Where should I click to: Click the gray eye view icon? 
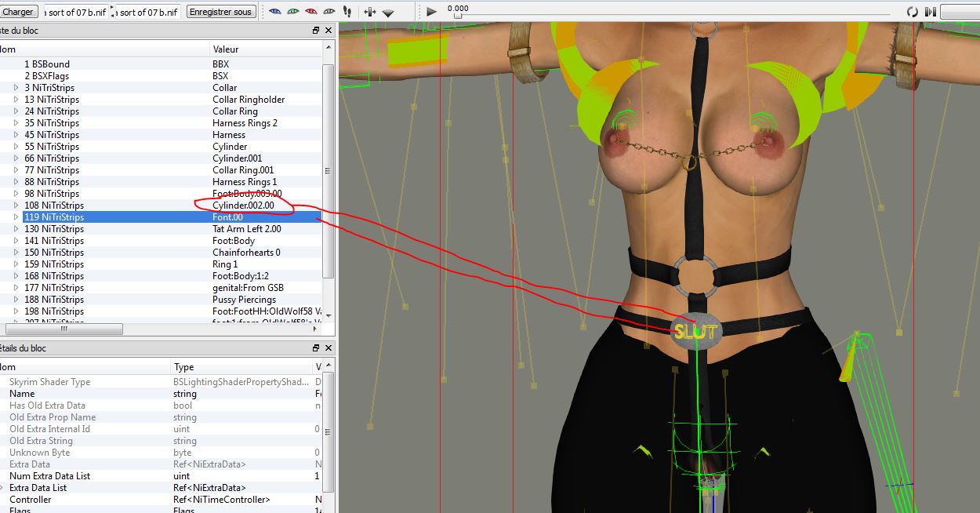[x=329, y=12]
